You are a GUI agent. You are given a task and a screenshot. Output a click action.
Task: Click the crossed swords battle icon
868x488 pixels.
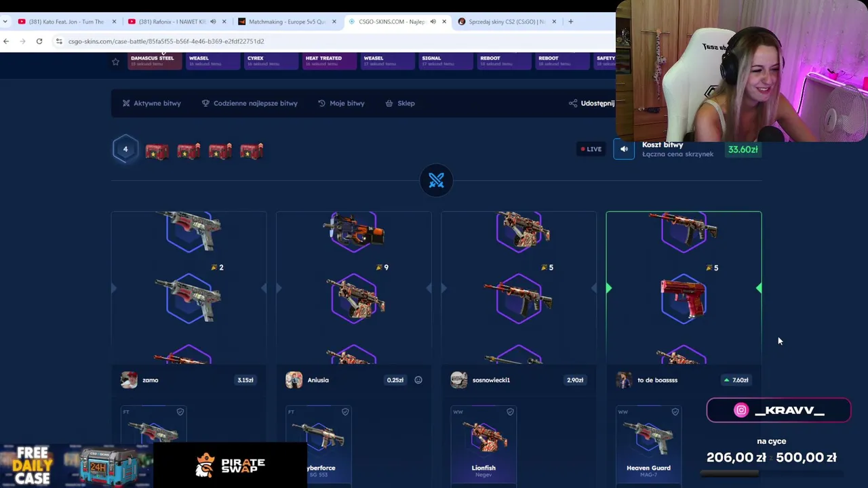(x=436, y=180)
